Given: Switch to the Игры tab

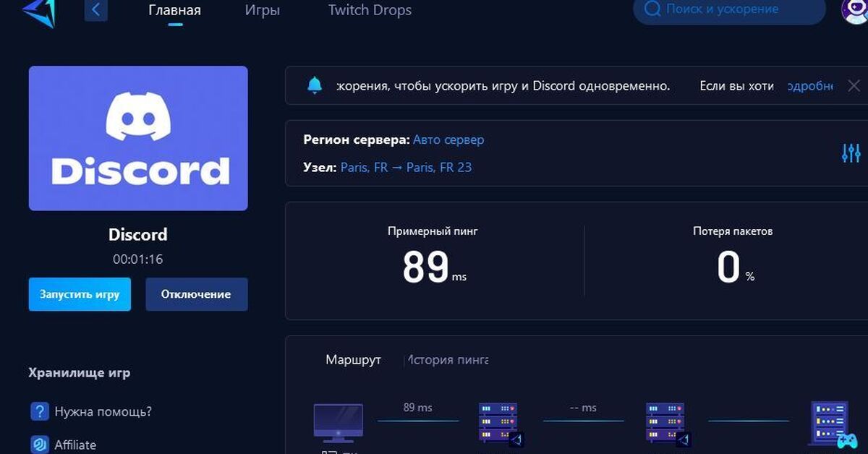Looking at the screenshot, I should pyautogui.click(x=262, y=10).
